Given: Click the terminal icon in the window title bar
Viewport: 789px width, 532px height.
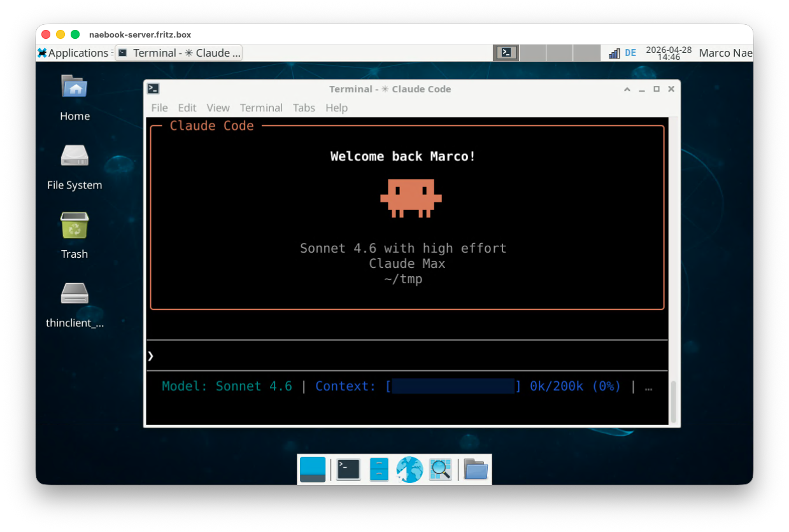Looking at the screenshot, I should pyautogui.click(x=154, y=89).
